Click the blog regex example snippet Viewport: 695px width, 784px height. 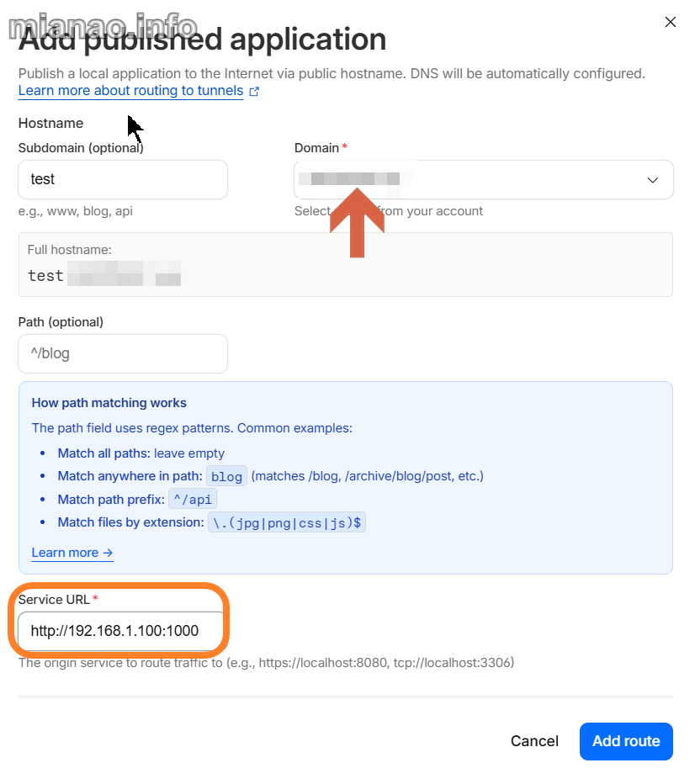pos(226,477)
